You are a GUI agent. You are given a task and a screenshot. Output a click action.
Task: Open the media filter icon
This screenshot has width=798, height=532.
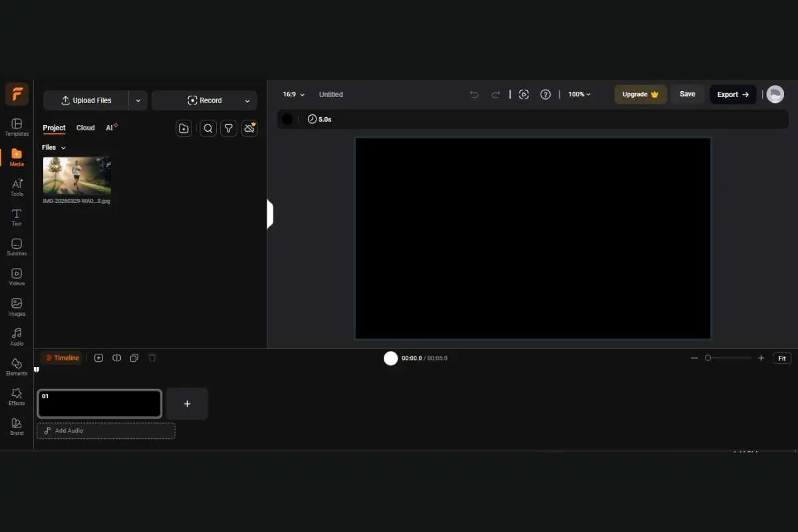click(228, 128)
